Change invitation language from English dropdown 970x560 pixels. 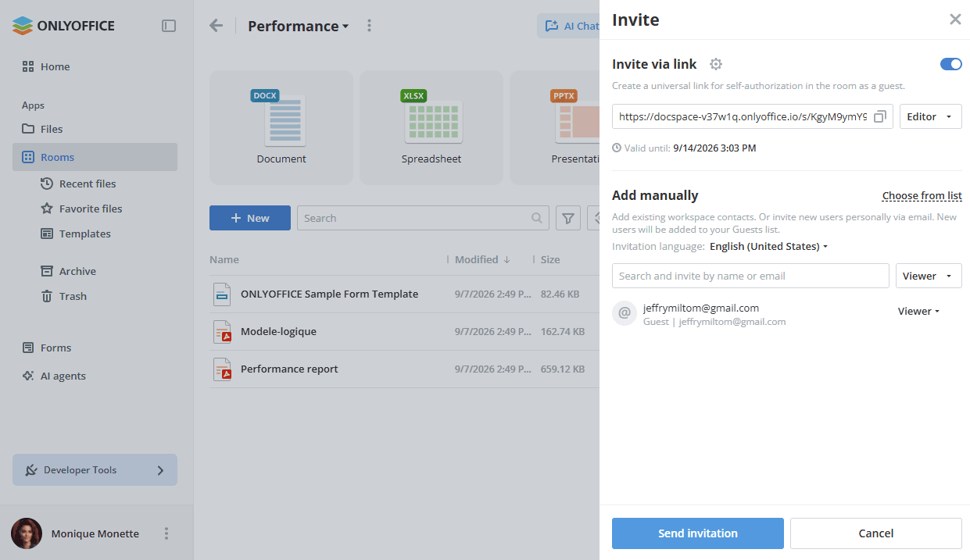(x=768, y=246)
